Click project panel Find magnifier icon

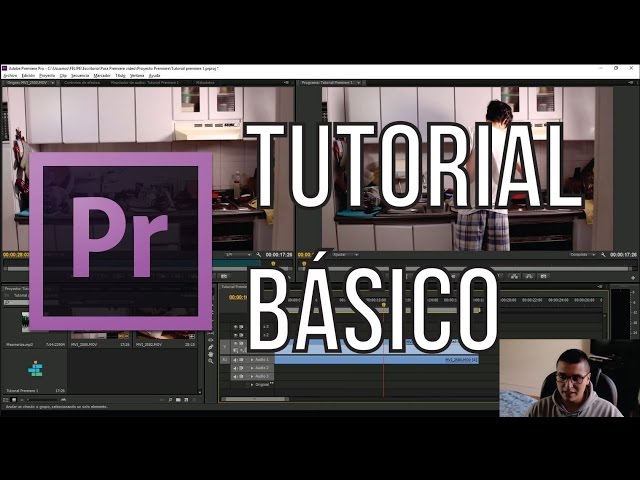170,400
